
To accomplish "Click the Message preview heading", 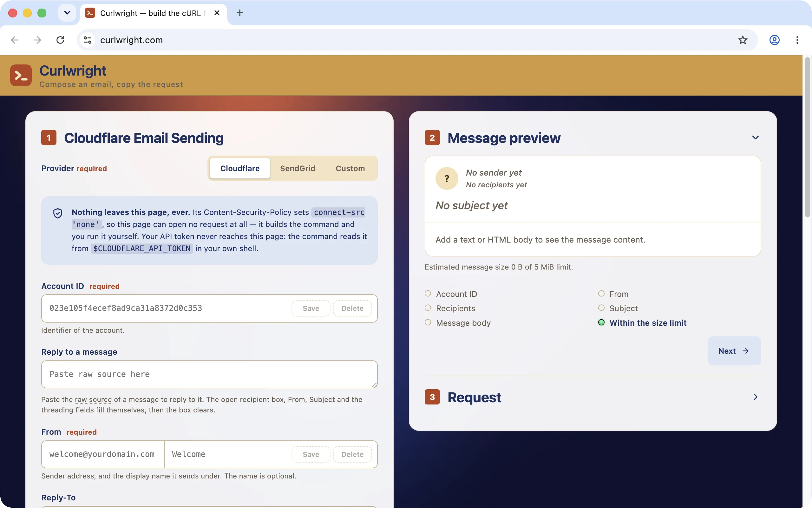I will pyautogui.click(x=504, y=138).
